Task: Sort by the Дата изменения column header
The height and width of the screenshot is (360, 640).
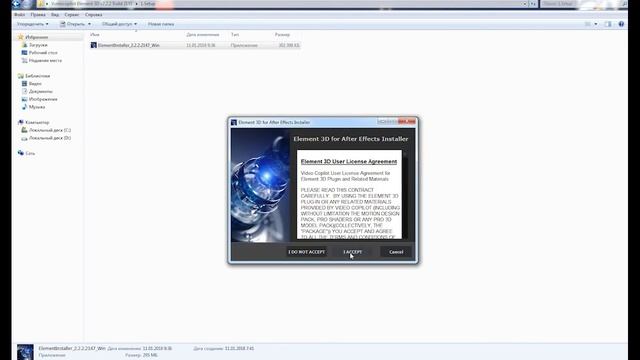Action: [x=203, y=35]
